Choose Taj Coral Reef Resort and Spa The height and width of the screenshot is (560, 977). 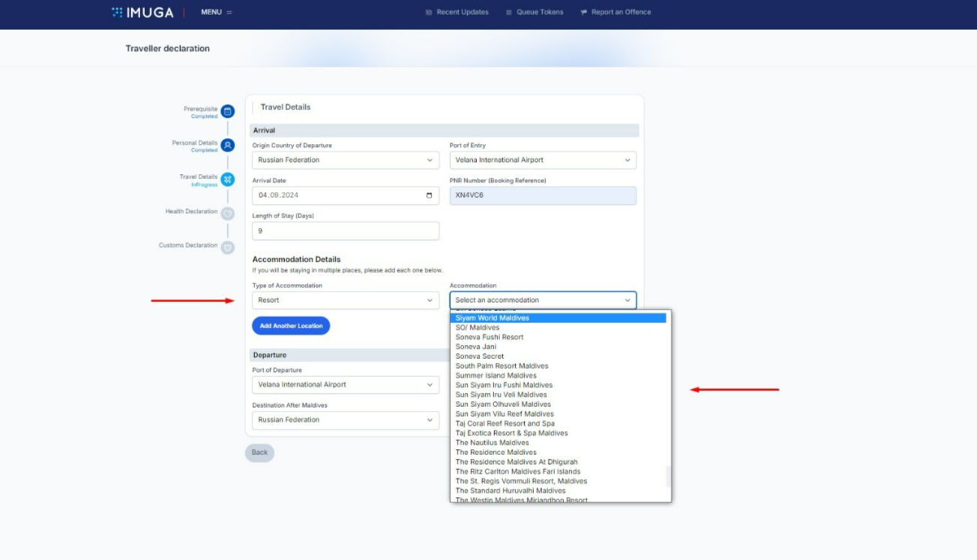pos(558,424)
